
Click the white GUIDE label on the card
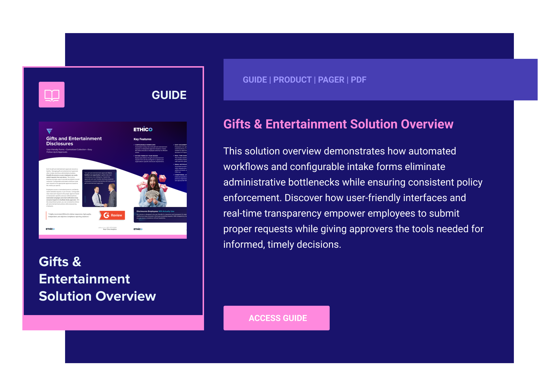(x=169, y=95)
